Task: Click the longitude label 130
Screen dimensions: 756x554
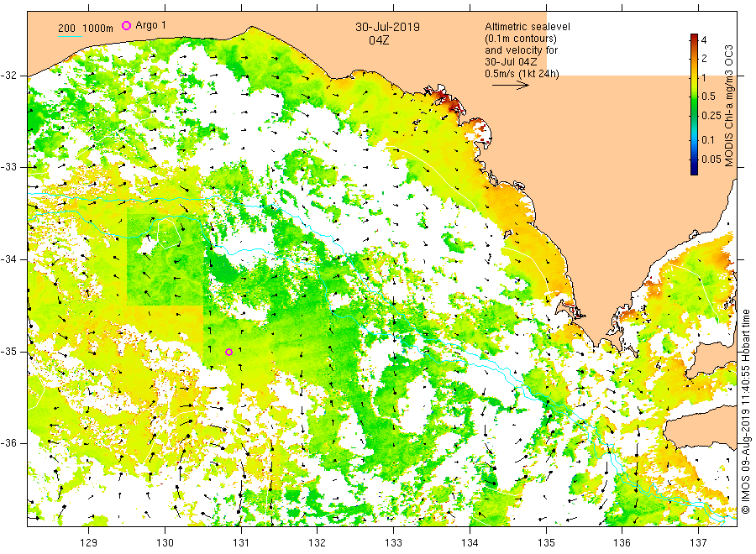Action: [165, 543]
